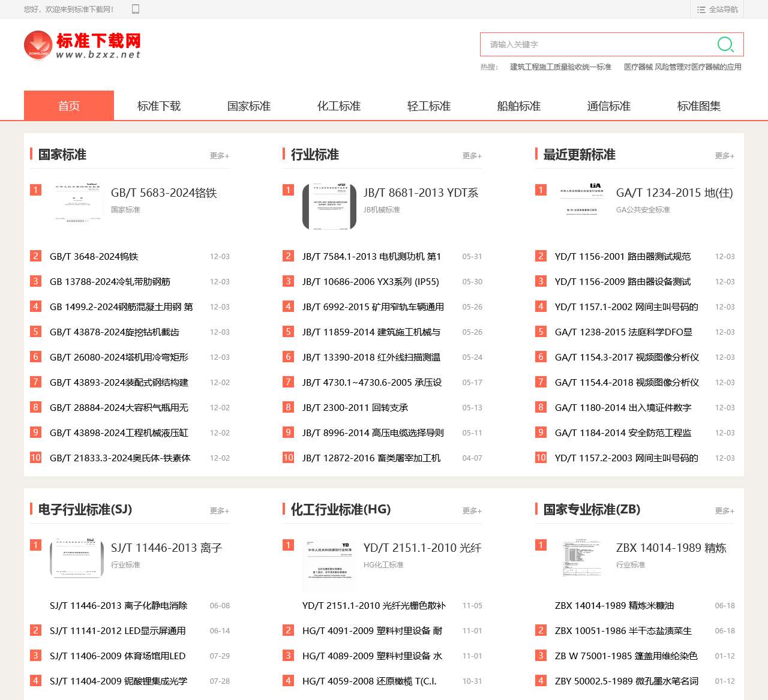Go to the 首页 tab
Screen dimensions: 768x700
pos(69,106)
